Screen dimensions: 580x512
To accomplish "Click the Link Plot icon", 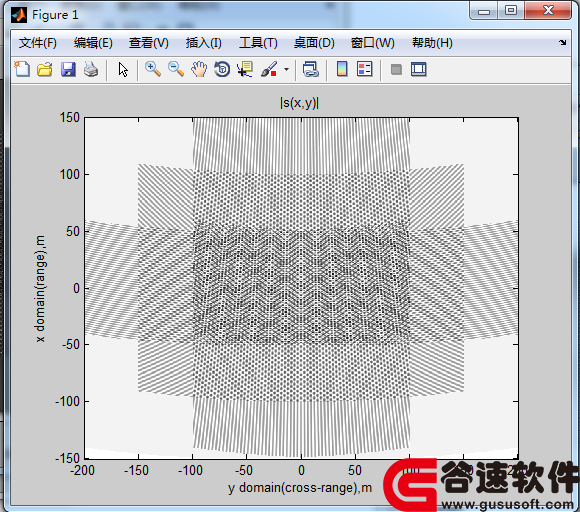I will 310,69.
